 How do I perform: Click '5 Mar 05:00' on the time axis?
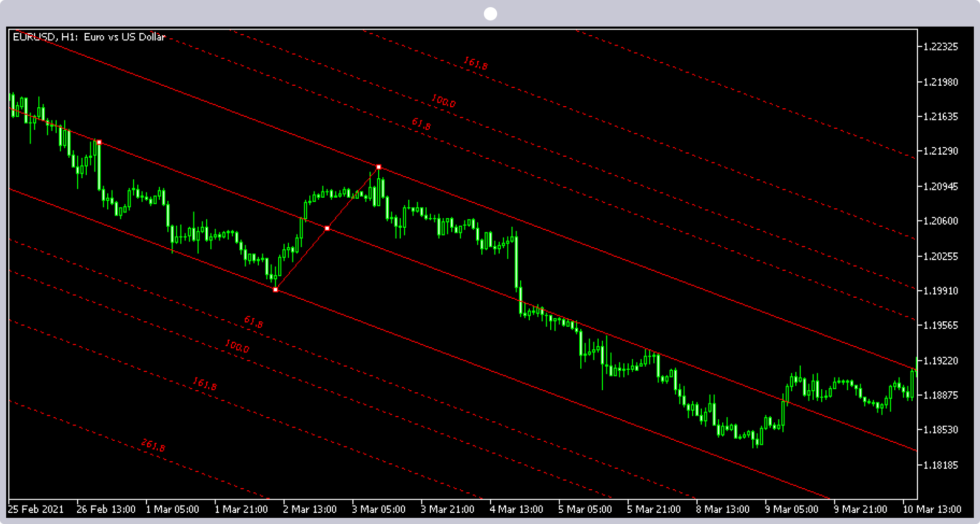[585, 509]
